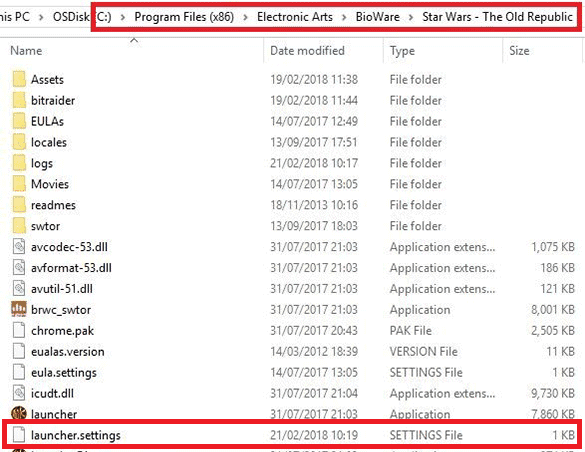Click the VERSION File type cell

423,351
